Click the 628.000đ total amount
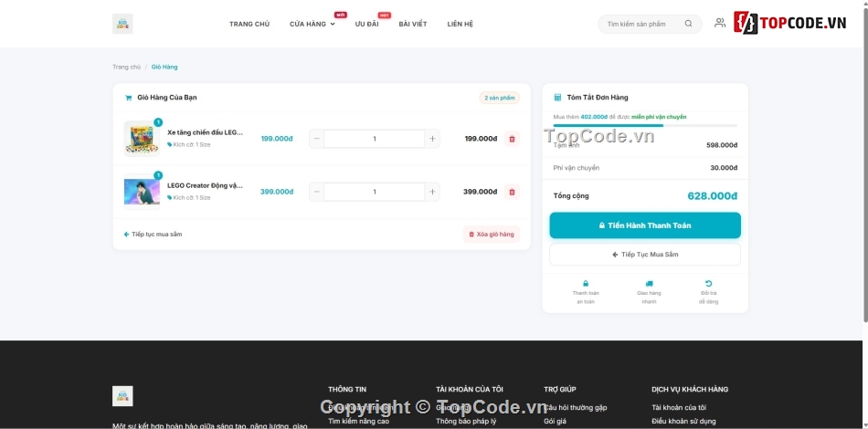This screenshot has width=868, height=429. [x=713, y=195]
